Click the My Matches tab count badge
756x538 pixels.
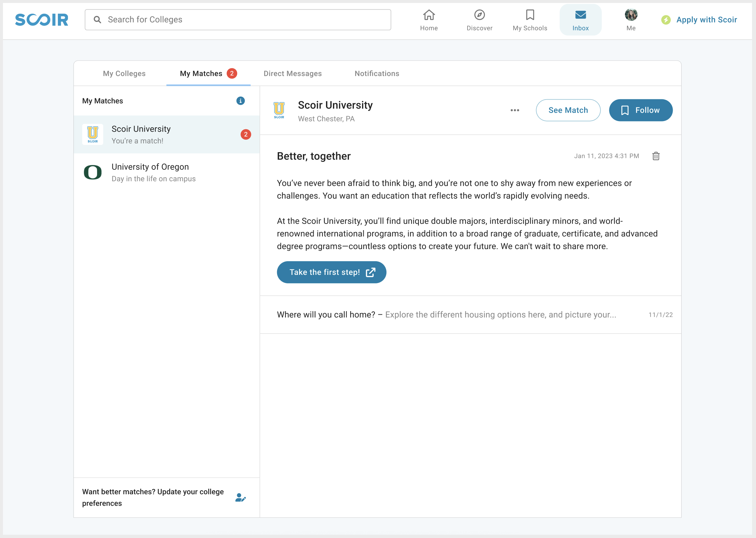click(232, 73)
